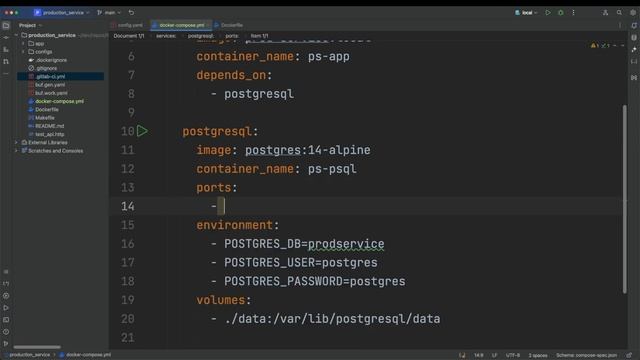Debug the local configuration

coord(560,13)
